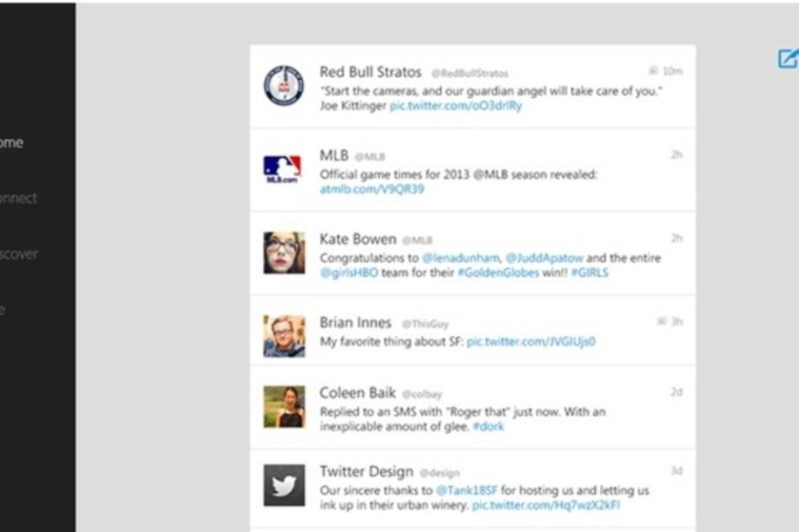Click the Red Bull Stratos display name

pyautogui.click(x=371, y=72)
